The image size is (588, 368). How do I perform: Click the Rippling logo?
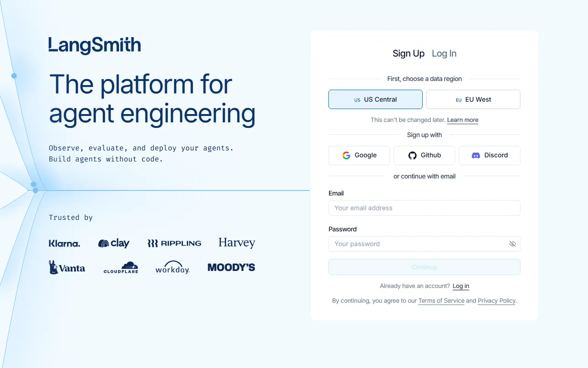point(174,243)
